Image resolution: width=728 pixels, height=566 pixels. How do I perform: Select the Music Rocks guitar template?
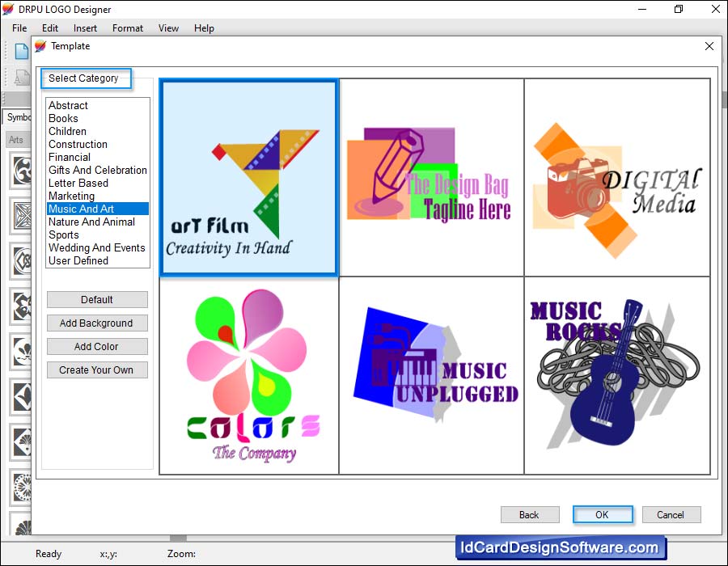tap(616, 375)
